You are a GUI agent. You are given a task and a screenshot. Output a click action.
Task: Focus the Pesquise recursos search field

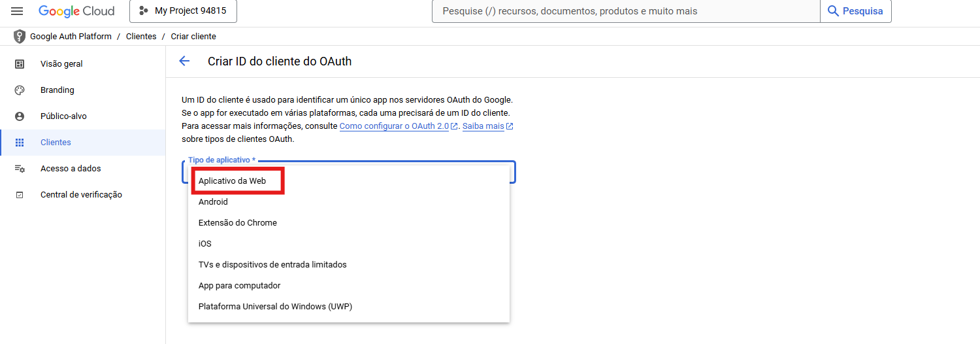(x=625, y=11)
